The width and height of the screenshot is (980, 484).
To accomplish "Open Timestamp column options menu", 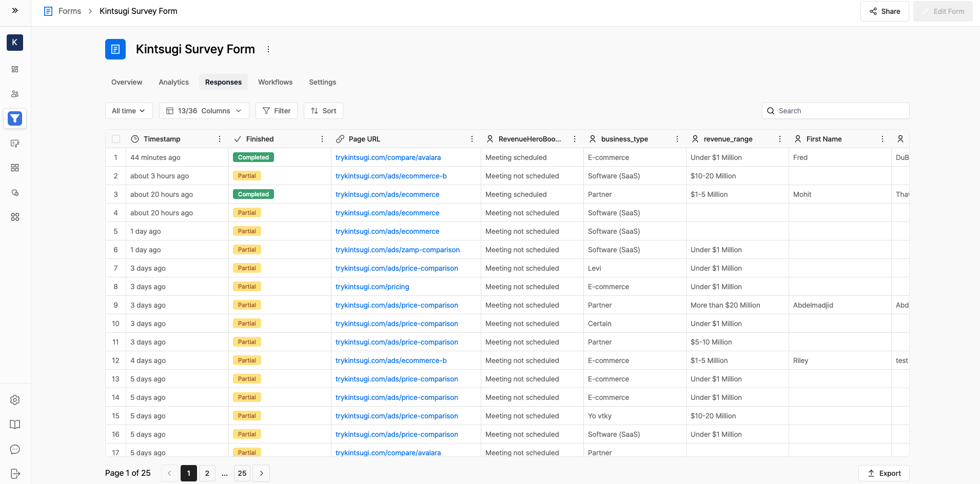I will click(x=220, y=139).
